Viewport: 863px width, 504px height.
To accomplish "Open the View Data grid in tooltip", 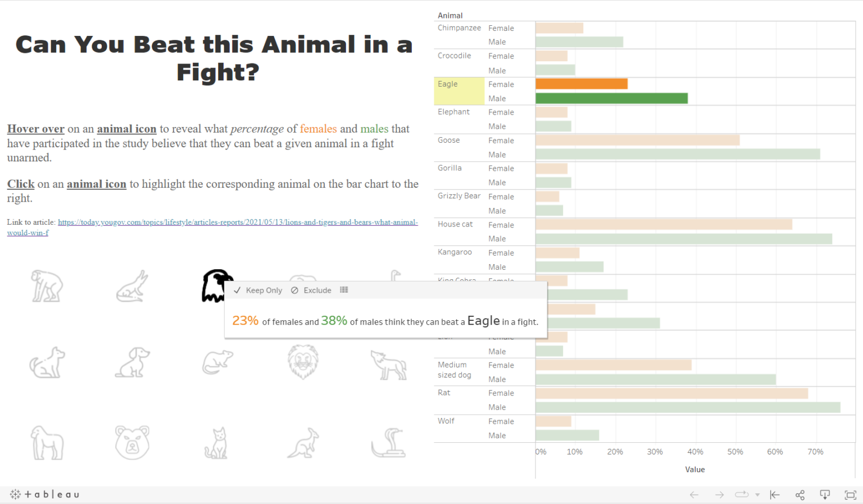I will (x=343, y=290).
